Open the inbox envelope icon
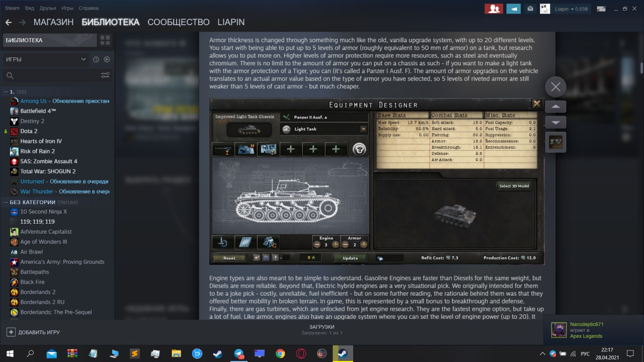 530,9
